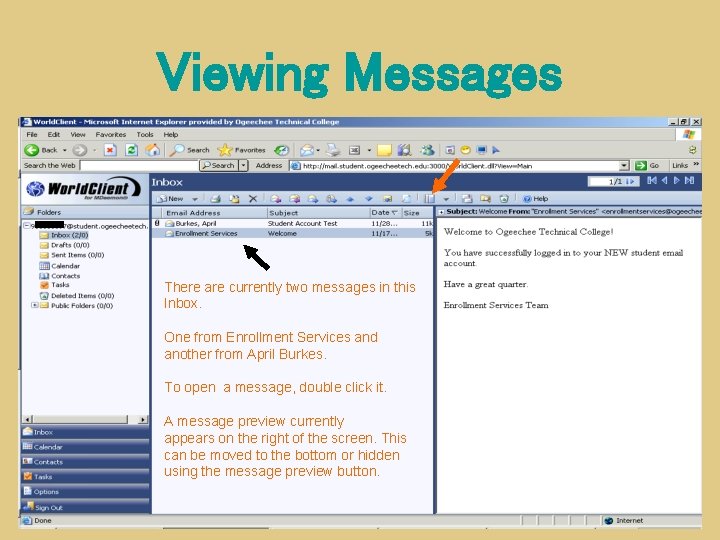Image resolution: width=720 pixels, height=540 pixels.
Task: Select Inbox (2/0) folder in tree
Action: click(x=64, y=235)
